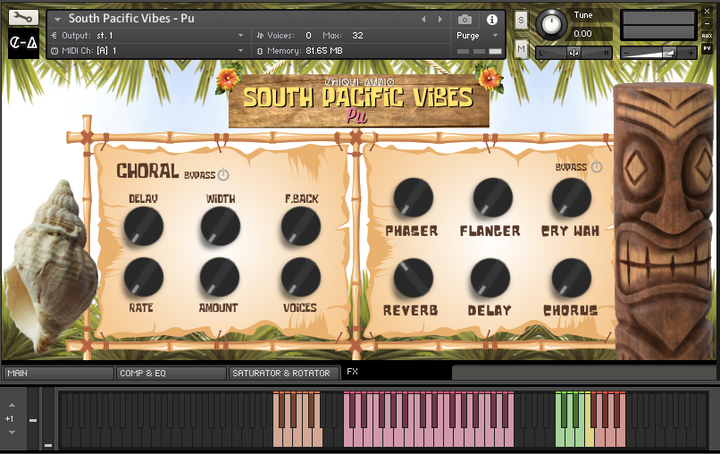
Task: Switch to the SATURATOR & ROTATOR tab
Action: click(284, 373)
